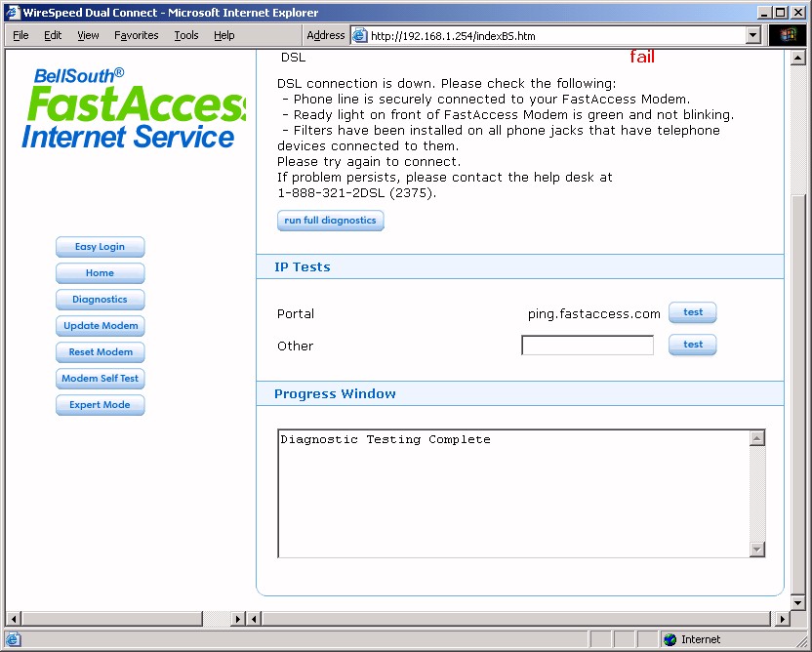Switch to Expert Mode
Screen dimensions: 812x652
(x=100, y=405)
